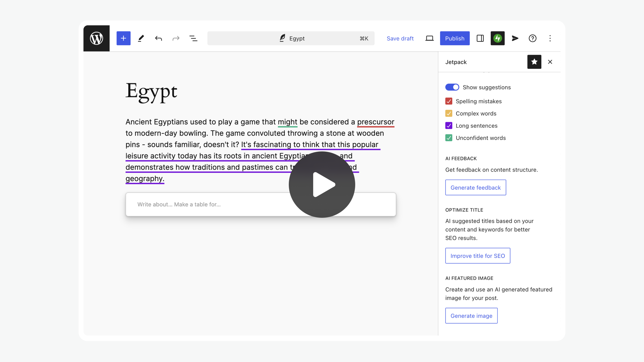644x362 pixels.
Task: Toggle the settings sidebar icon
Action: 480,38
